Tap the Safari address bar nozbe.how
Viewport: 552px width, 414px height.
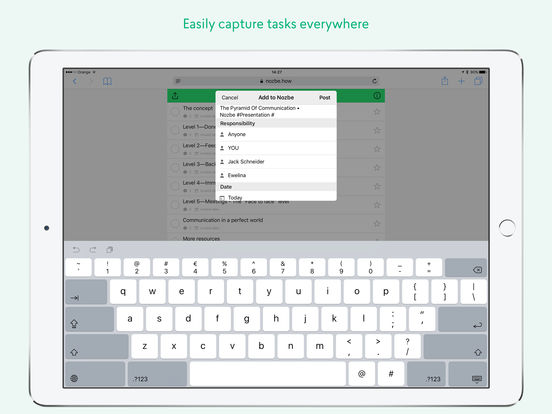tap(276, 81)
